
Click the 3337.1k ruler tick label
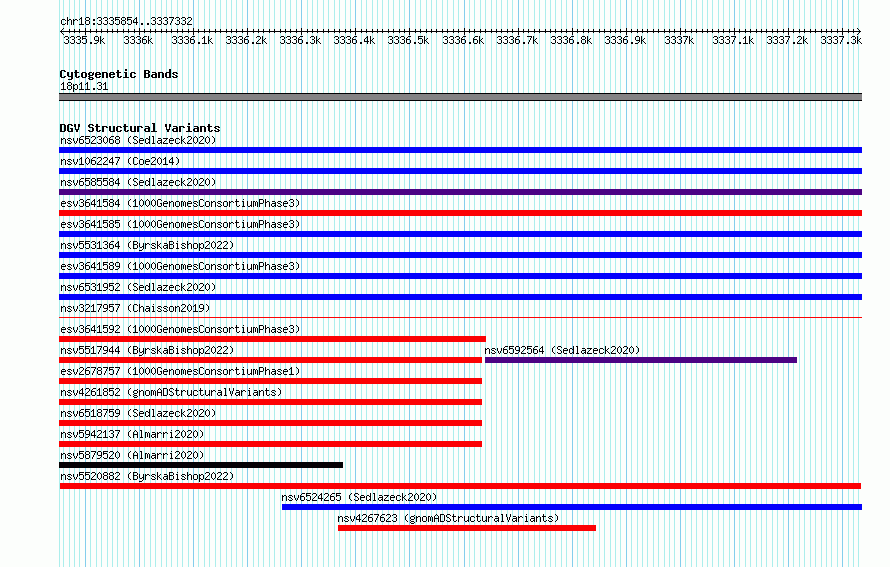[733, 40]
